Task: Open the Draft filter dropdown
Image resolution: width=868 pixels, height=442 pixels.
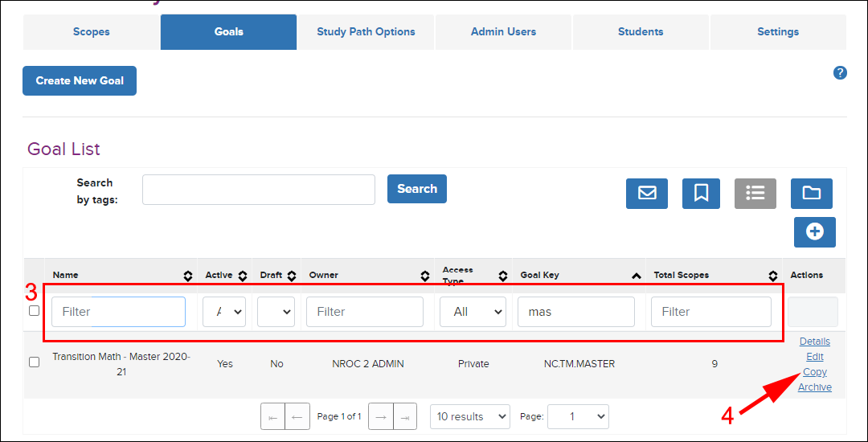Action: pyautogui.click(x=276, y=312)
